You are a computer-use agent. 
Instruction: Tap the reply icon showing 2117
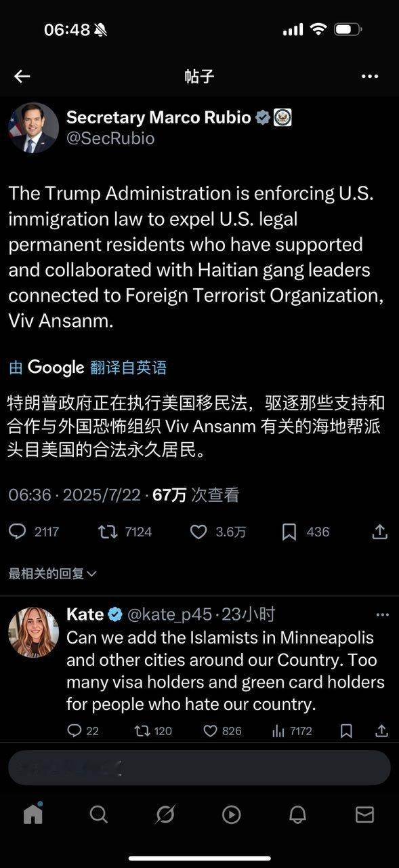point(17,532)
